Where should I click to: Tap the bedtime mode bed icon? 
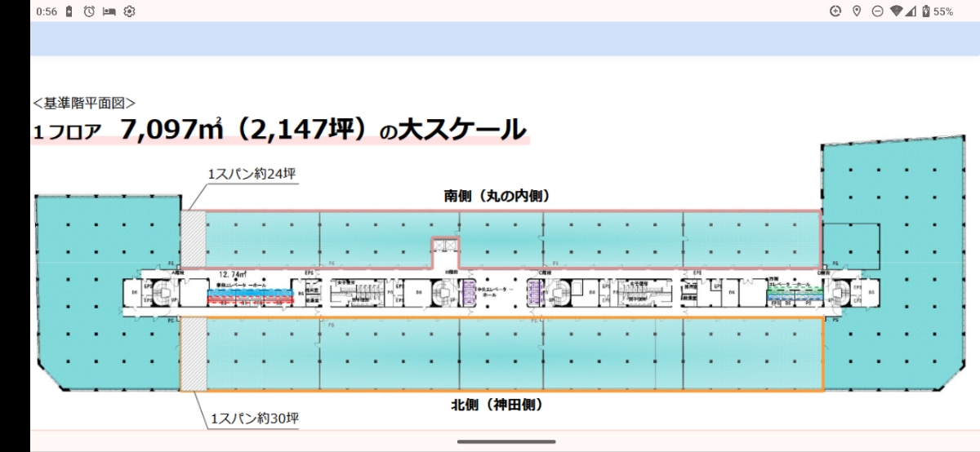(x=109, y=11)
